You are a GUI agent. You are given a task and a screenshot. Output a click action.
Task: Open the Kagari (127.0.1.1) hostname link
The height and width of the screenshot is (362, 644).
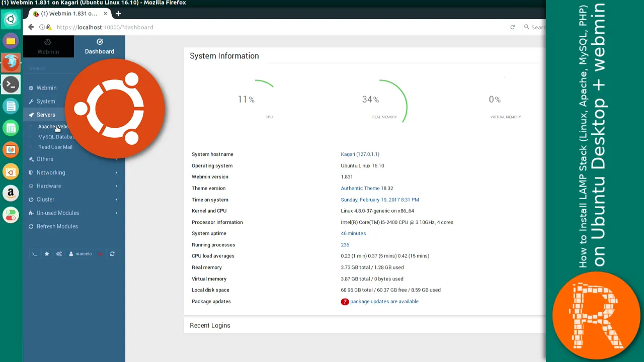360,154
